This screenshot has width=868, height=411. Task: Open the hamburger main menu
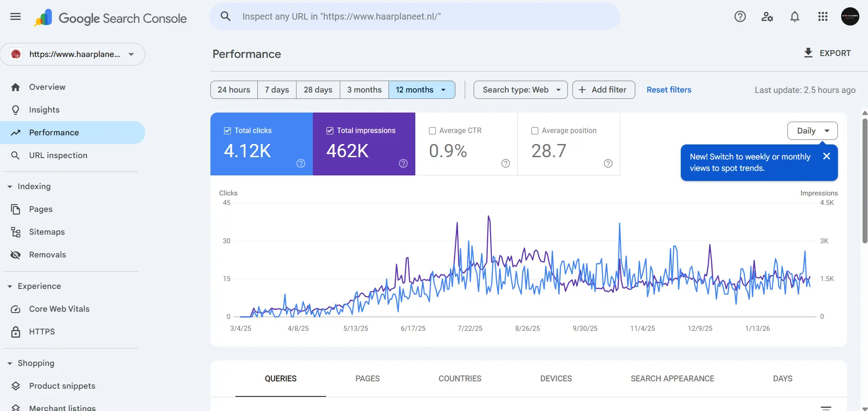(15, 17)
